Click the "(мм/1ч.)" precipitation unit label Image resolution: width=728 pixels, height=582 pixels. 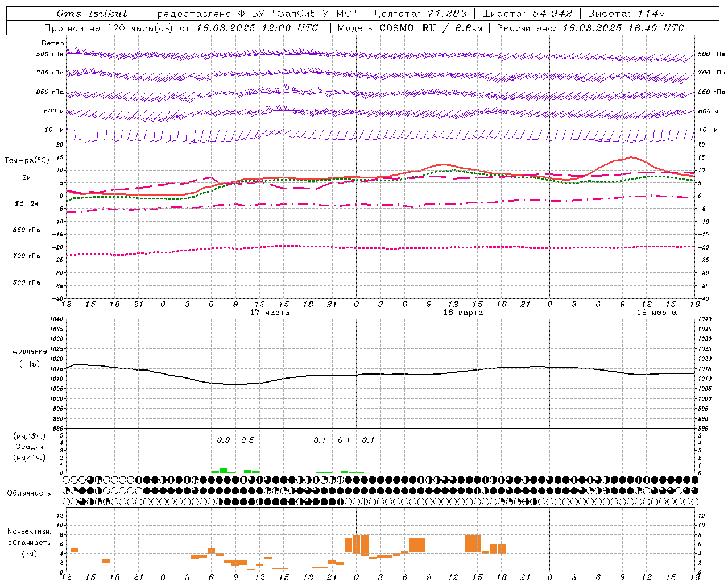[30, 458]
